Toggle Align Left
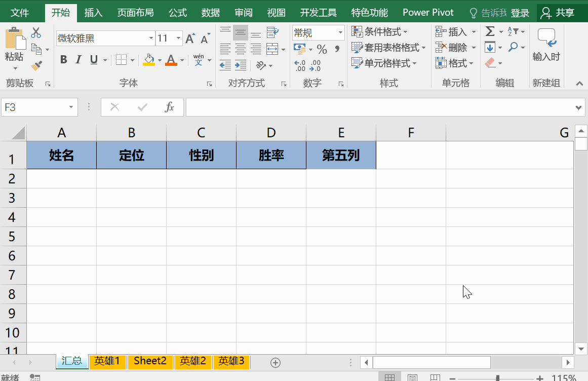The height and width of the screenshot is (381, 588). [x=225, y=49]
